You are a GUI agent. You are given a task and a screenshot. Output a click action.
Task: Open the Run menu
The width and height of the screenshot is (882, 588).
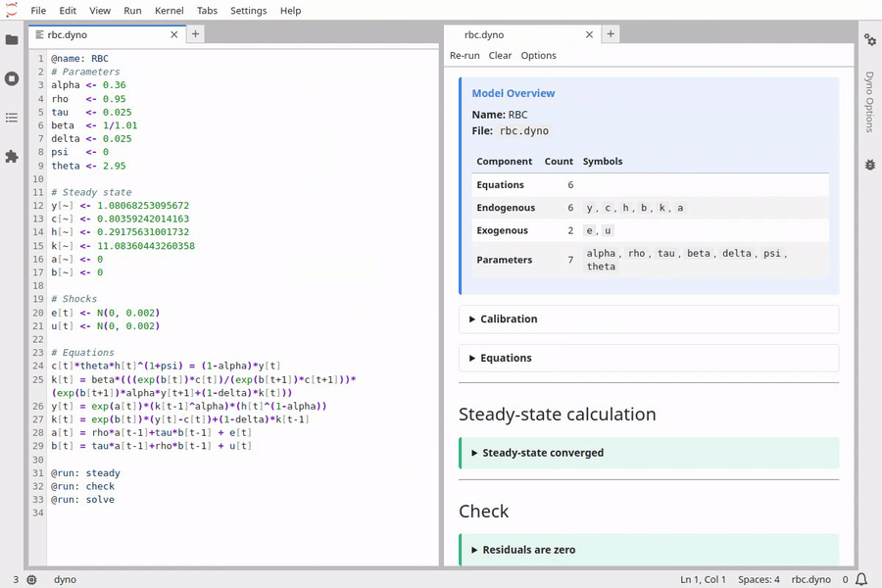click(x=132, y=11)
